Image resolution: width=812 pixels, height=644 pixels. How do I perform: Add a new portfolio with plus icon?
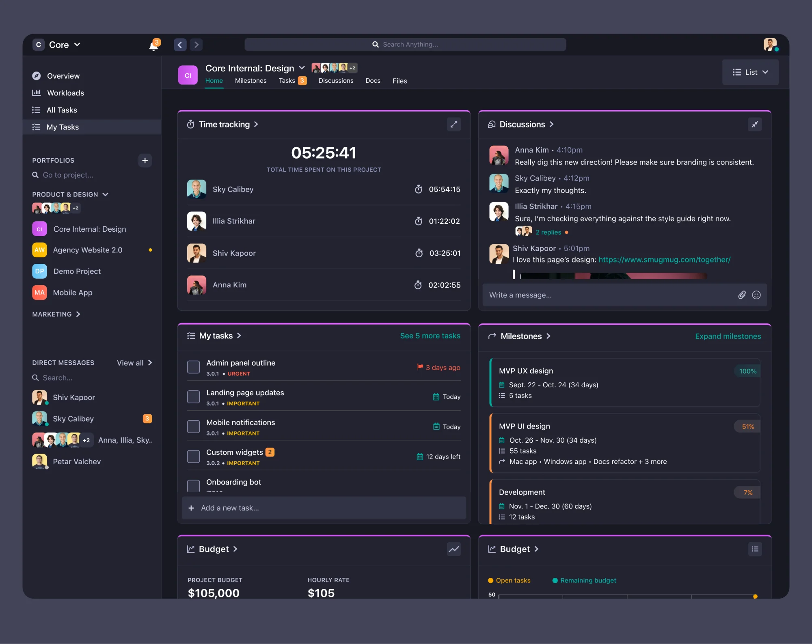[x=145, y=161]
